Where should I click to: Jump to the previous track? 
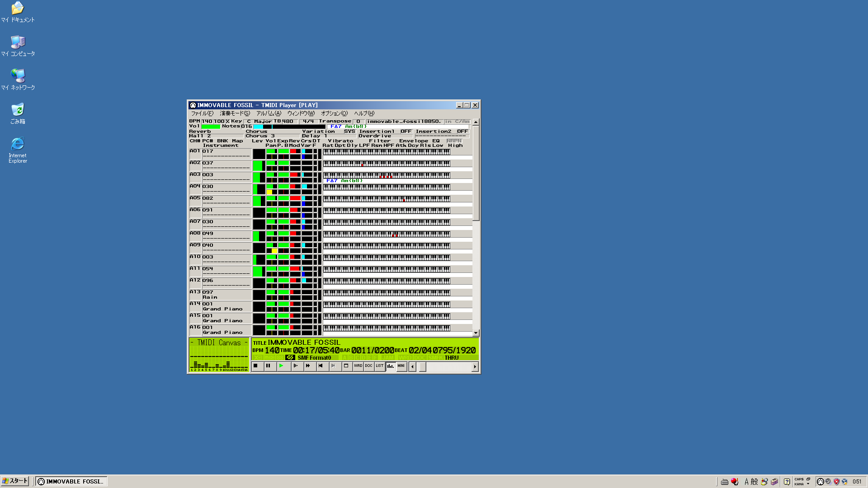(x=321, y=366)
